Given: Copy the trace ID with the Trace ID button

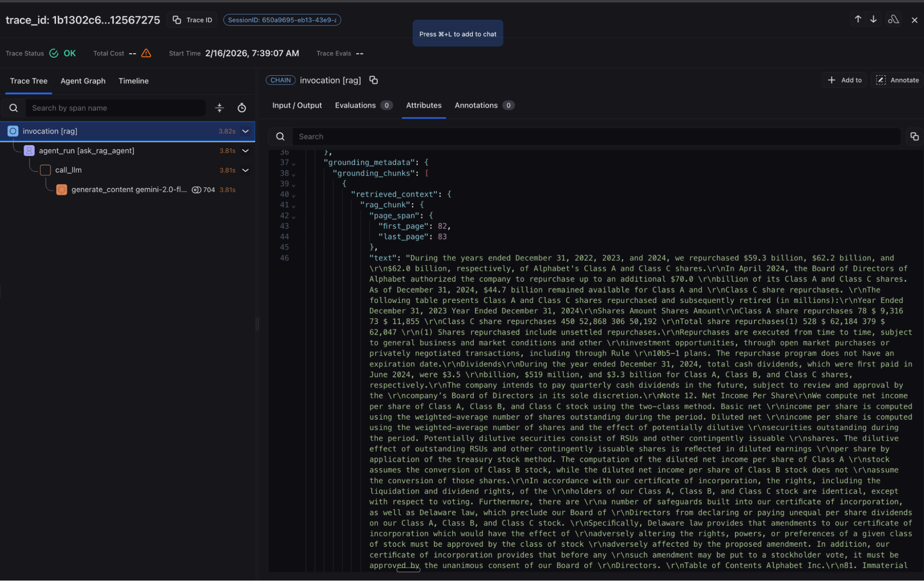Looking at the screenshot, I should [192, 20].
